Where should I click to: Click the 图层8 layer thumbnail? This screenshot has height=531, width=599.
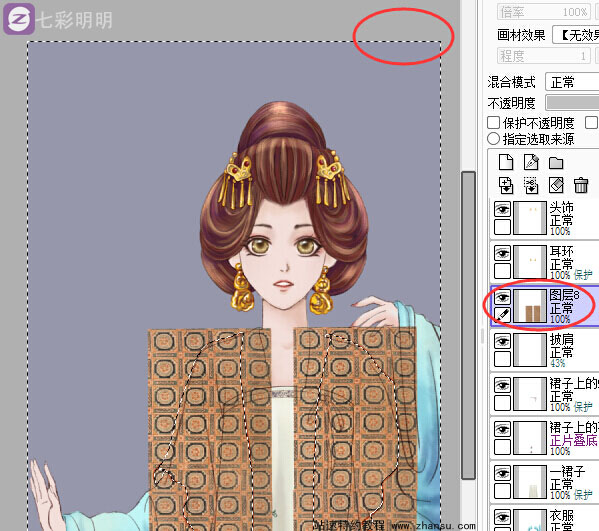pyautogui.click(x=530, y=306)
